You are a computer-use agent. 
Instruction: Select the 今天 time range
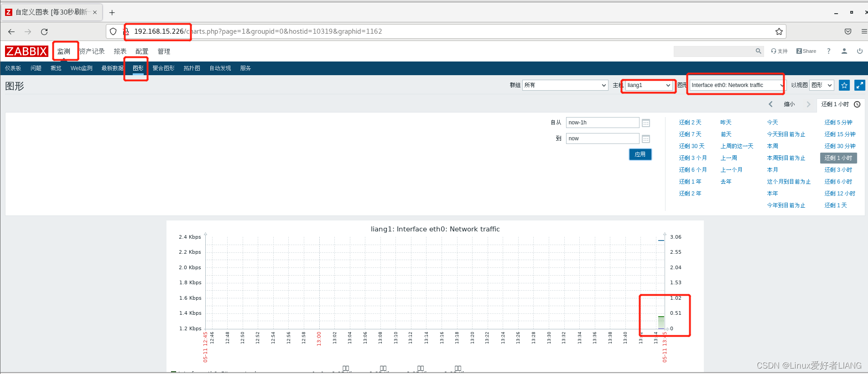(x=773, y=123)
